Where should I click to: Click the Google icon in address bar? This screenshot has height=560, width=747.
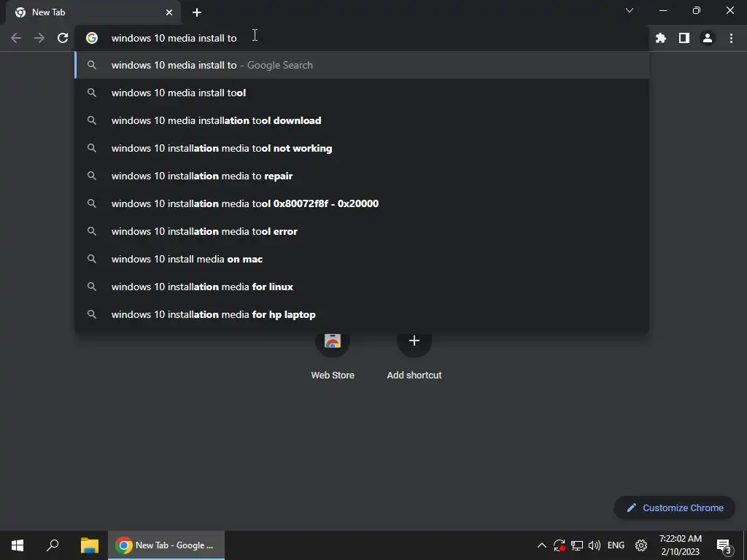[92, 38]
